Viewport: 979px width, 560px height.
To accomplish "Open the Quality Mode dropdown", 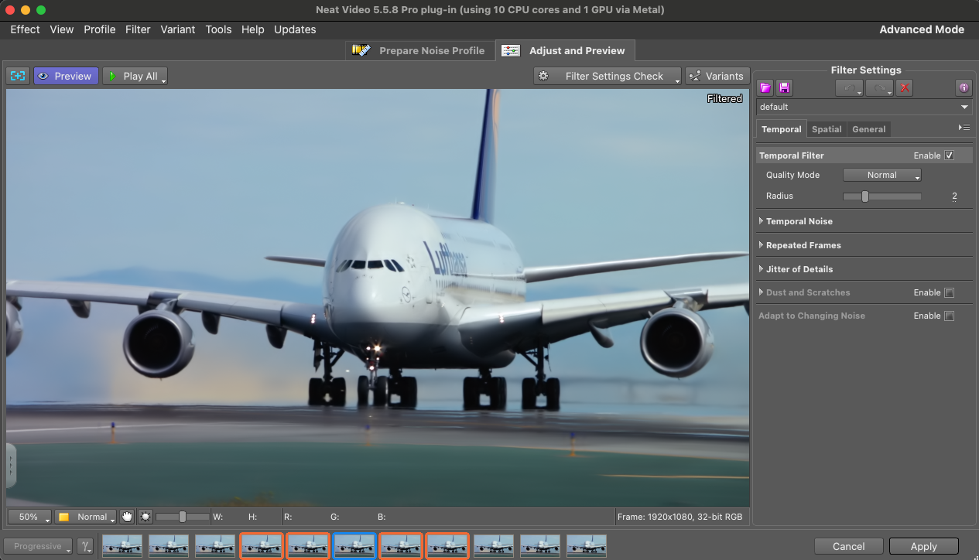I will (x=881, y=175).
